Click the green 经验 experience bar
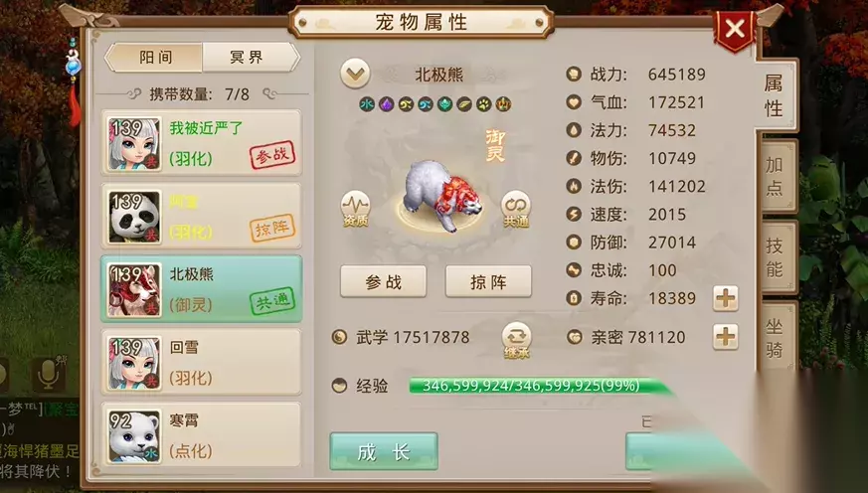Screen dimensions: 868x493 tap(540, 386)
